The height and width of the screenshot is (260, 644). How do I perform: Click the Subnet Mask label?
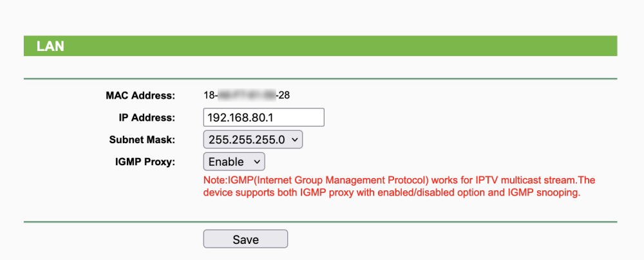tap(142, 139)
